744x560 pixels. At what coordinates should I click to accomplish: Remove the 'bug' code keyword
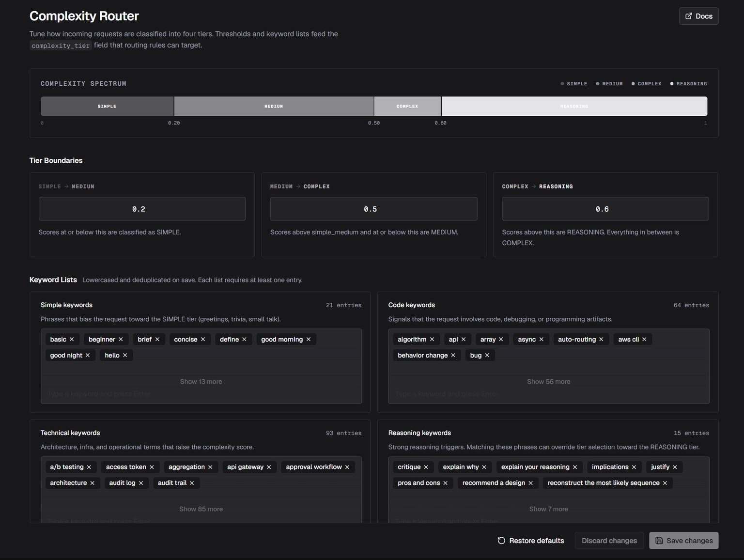click(487, 356)
